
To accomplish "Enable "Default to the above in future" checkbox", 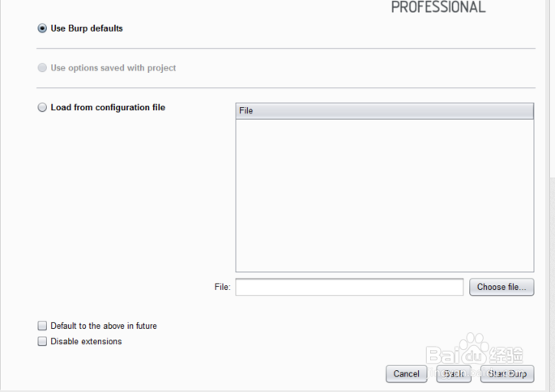I will tap(42, 326).
